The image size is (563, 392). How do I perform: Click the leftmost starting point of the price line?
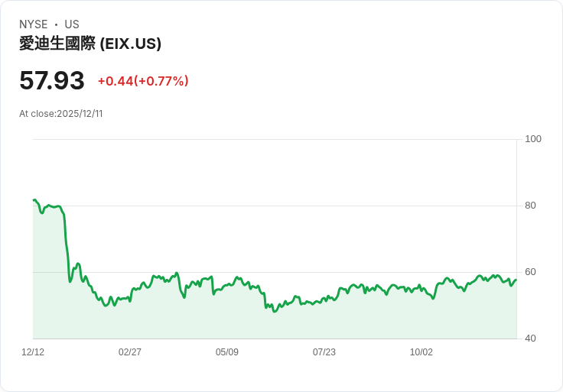click(x=34, y=200)
